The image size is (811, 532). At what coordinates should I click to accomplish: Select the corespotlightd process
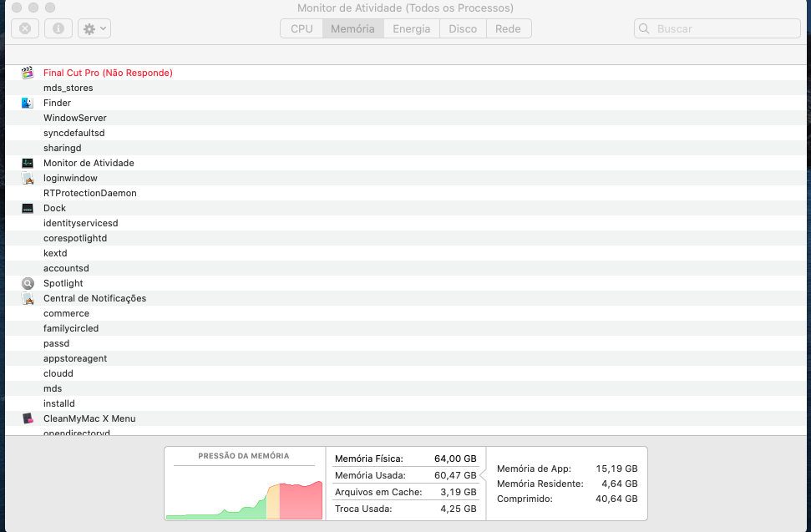[x=75, y=238]
